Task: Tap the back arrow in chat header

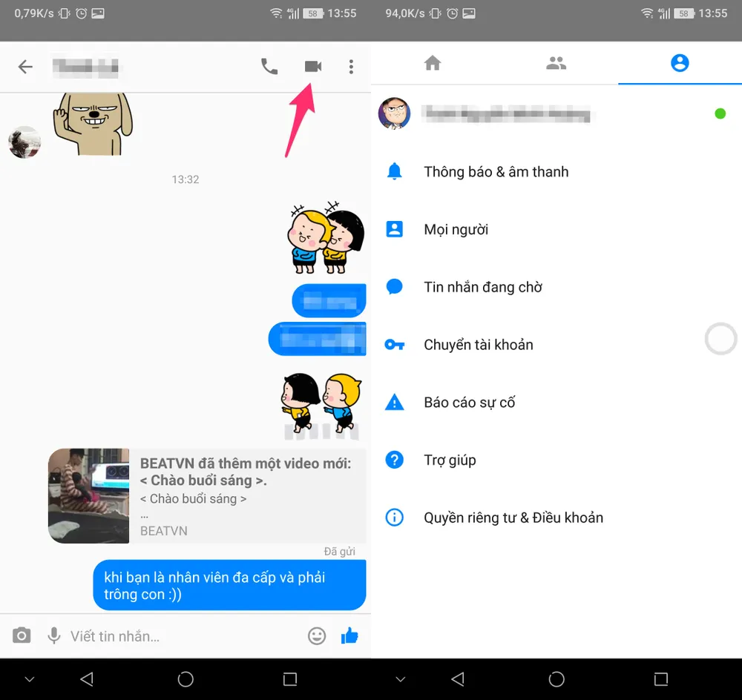Action: [x=25, y=67]
